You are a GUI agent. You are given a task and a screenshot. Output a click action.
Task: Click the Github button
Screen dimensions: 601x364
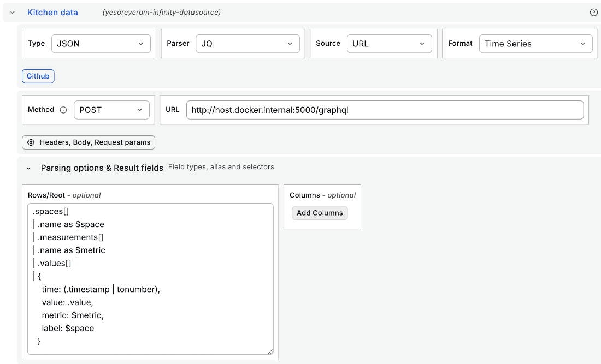click(x=38, y=76)
